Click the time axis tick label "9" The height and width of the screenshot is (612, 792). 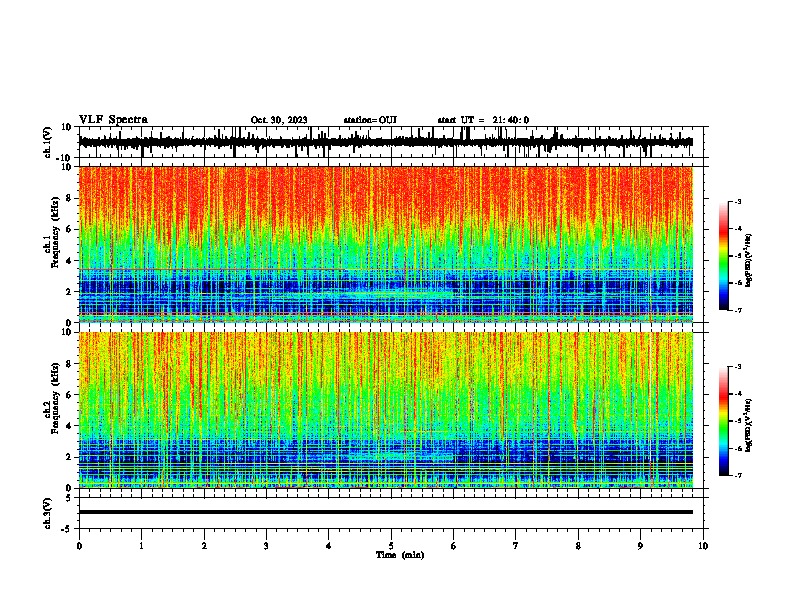640,546
